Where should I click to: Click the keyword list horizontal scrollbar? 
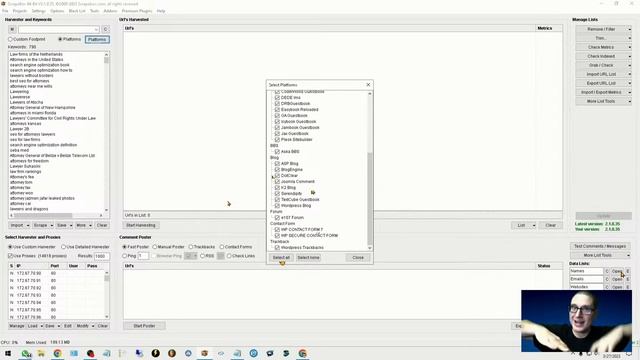pos(56,215)
